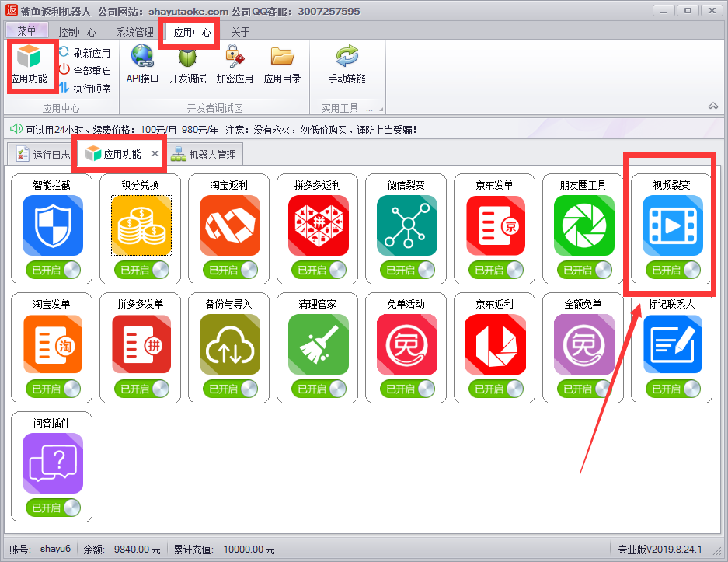728x562 pixels.
Task: Open the 智能拦截 shield app icon
Action: pos(53,225)
